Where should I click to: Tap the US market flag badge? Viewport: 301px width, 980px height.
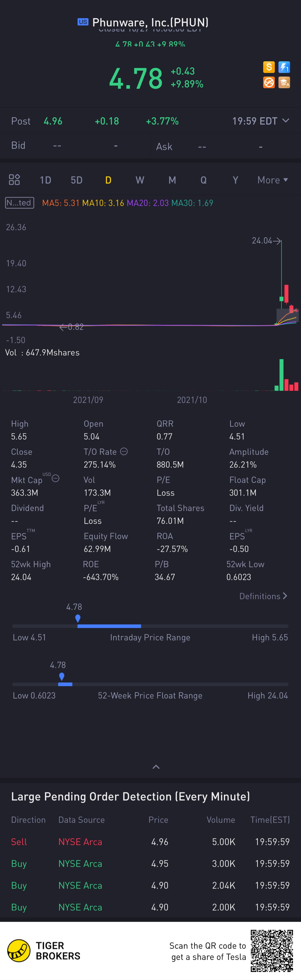click(x=83, y=22)
